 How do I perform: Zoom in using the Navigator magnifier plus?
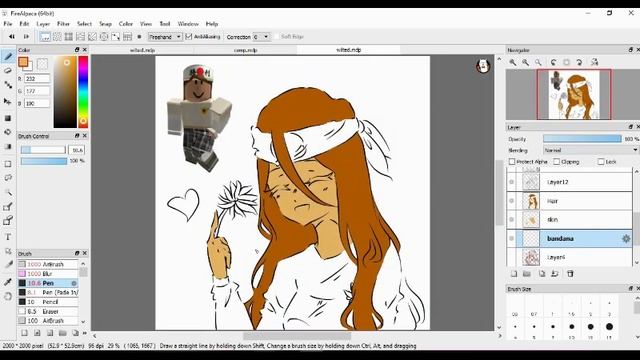click(513, 62)
